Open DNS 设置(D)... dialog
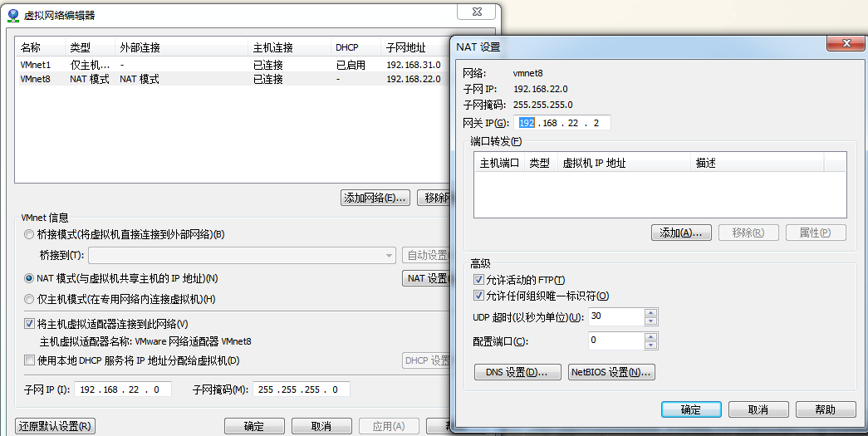 click(517, 372)
